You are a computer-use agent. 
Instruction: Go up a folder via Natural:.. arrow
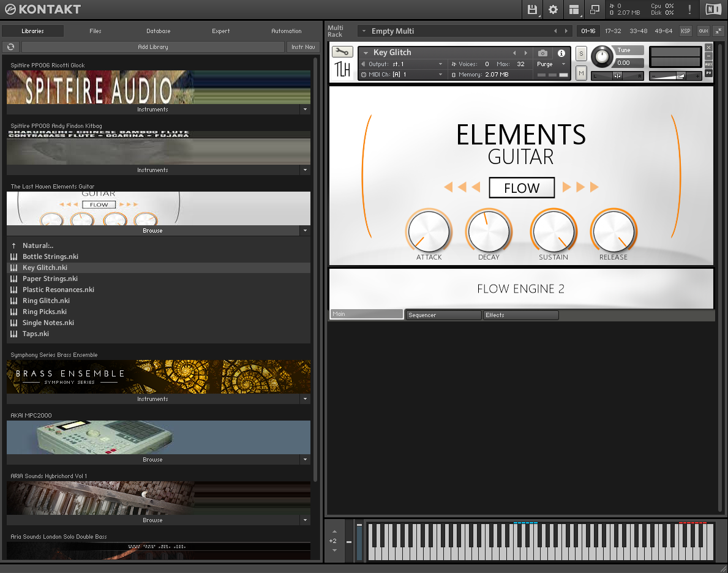pyautogui.click(x=14, y=245)
